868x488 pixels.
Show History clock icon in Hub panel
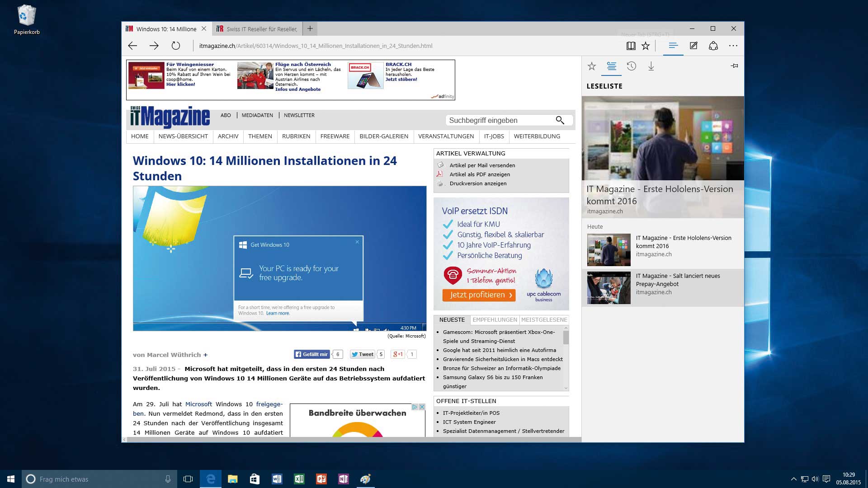(x=632, y=66)
